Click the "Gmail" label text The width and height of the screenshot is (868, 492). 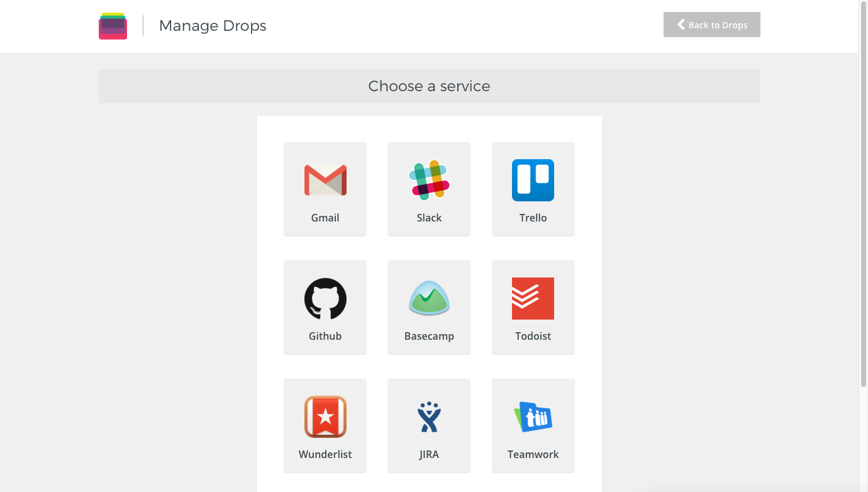[x=325, y=218]
